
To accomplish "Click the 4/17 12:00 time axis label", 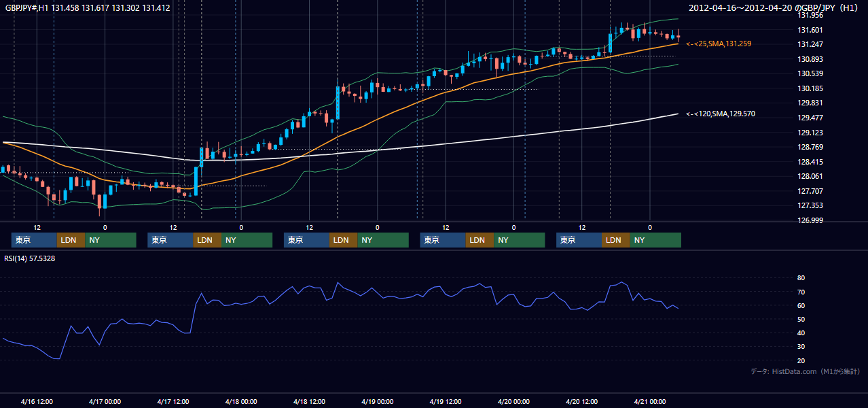I will point(173,401).
